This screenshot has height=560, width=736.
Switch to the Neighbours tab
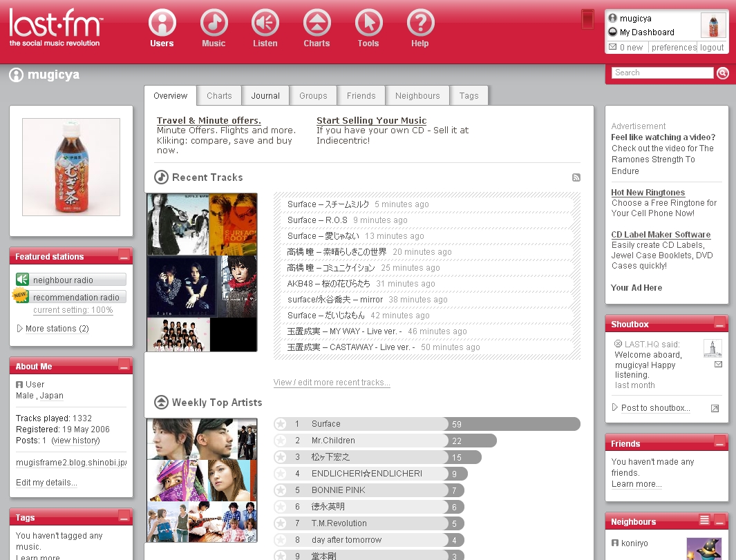417,96
